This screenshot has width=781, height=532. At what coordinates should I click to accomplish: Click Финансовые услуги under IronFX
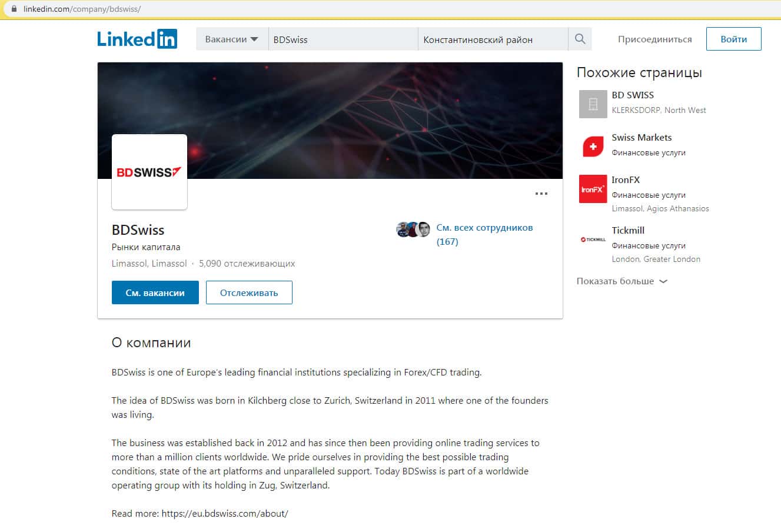pos(649,195)
